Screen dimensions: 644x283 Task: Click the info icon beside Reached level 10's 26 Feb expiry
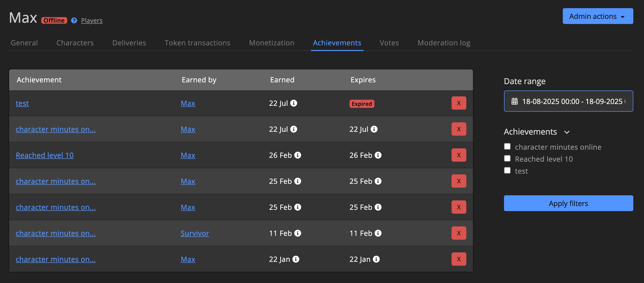[378, 155]
